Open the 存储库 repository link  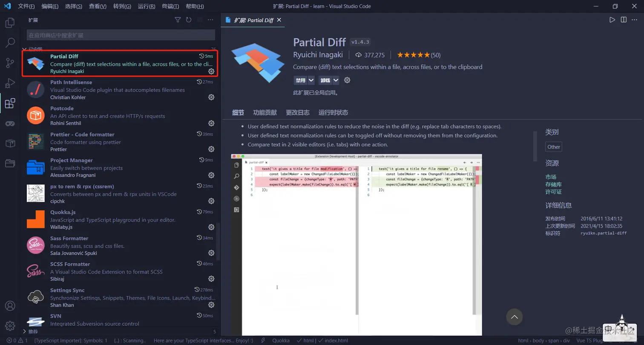pos(554,184)
